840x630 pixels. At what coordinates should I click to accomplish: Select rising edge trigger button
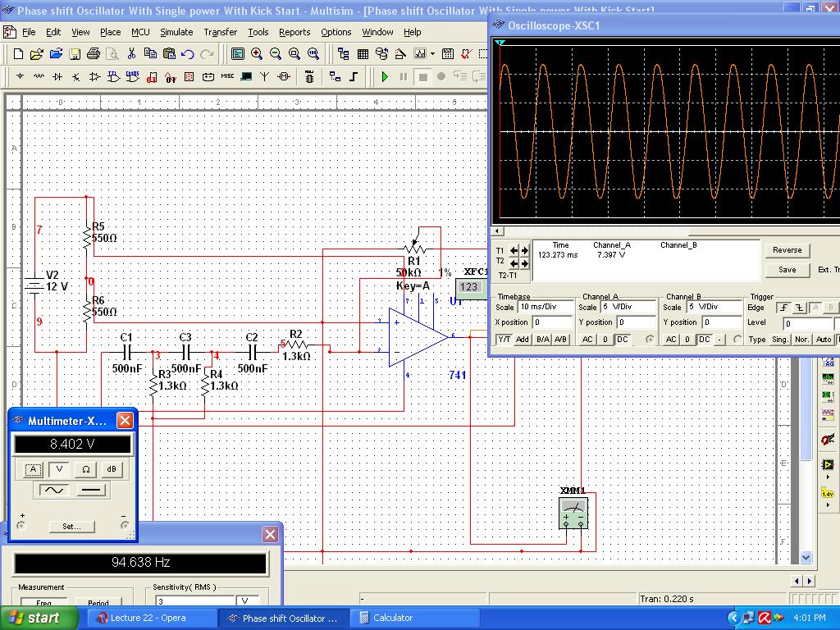(783, 308)
